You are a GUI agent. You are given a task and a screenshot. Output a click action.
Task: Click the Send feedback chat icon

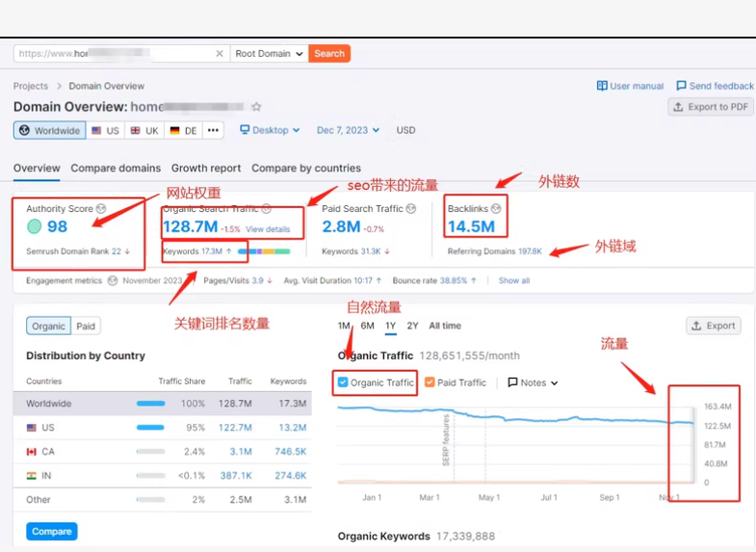[681, 86]
